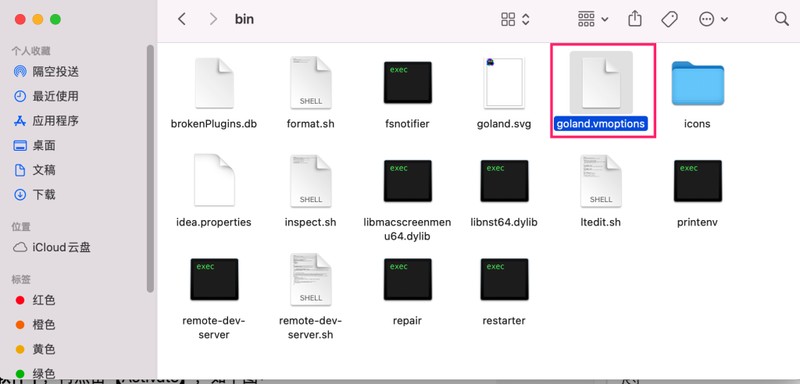The height and width of the screenshot is (384, 800).
Task: Click the goland.vmoptions file name label
Action: (601, 124)
